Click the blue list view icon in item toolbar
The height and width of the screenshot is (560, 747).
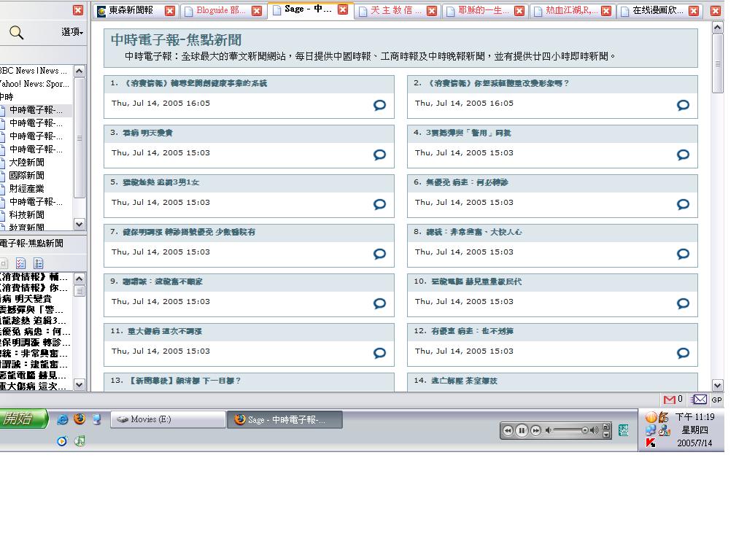click(x=39, y=263)
